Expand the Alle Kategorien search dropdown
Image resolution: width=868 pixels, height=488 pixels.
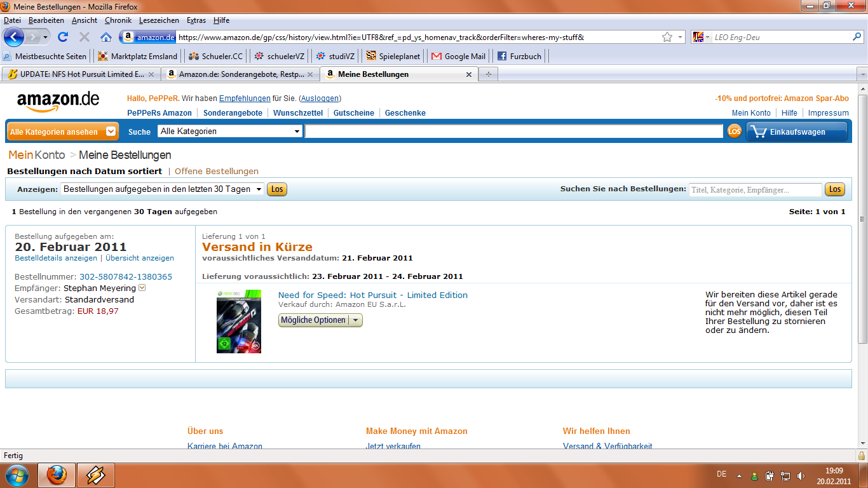click(230, 131)
